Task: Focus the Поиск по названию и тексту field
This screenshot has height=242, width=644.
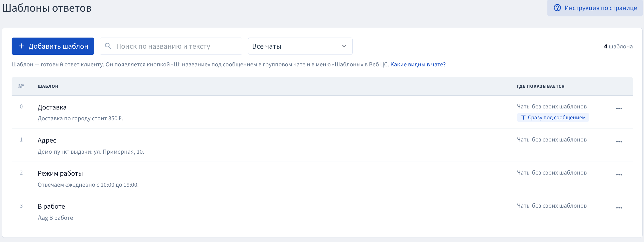Action: [x=171, y=46]
